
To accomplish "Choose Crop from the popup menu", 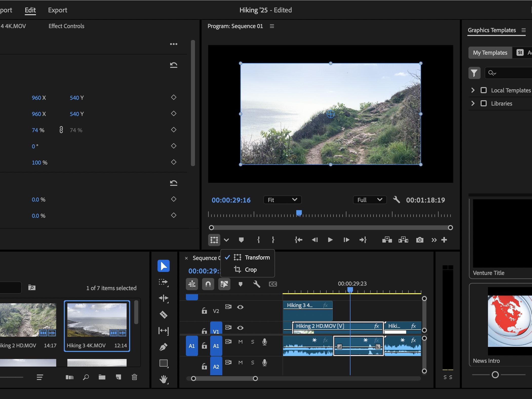I will 250,270.
